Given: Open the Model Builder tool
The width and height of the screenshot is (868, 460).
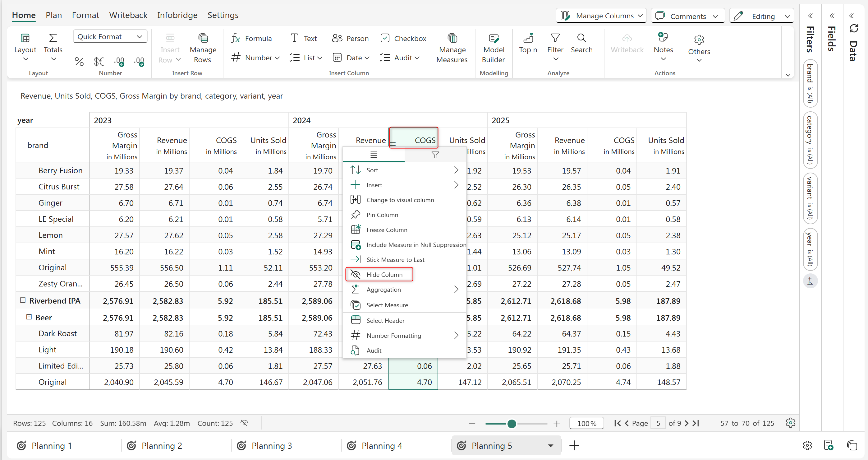Looking at the screenshot, I should 493,49.
